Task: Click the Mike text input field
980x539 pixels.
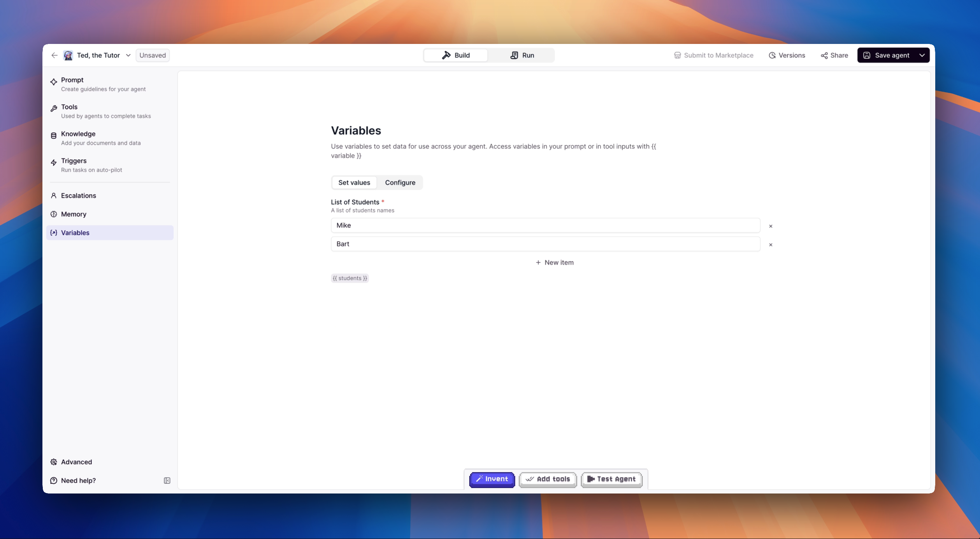Action: [545, 226]
